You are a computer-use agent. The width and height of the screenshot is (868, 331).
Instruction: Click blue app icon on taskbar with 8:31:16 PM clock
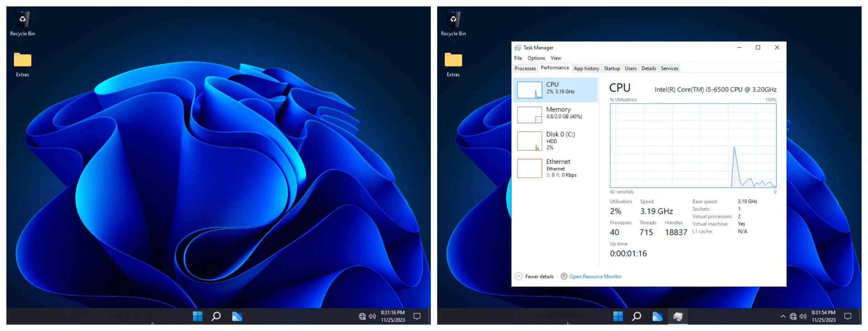click(237, 317)
